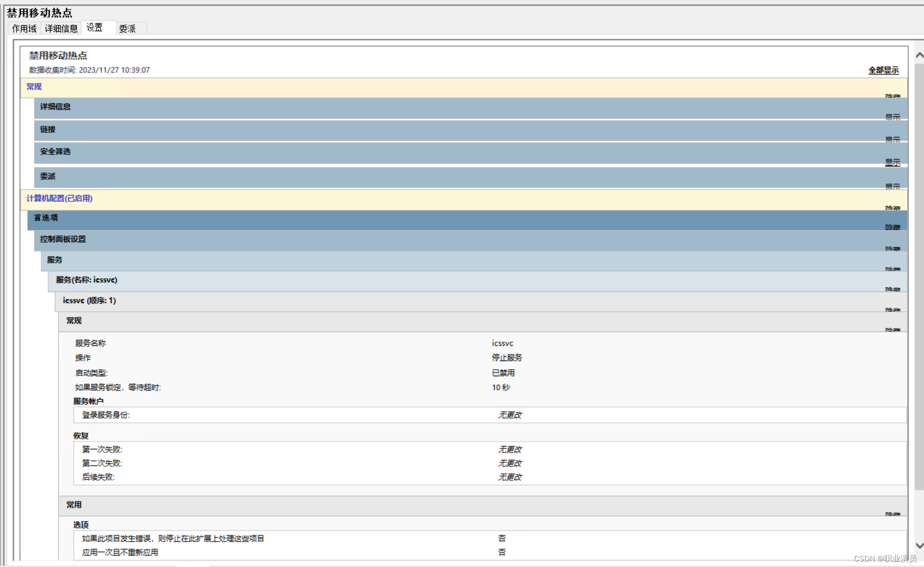This screenshot has height=567, width=924.
Task: Collapse the top 常规 yellow section header
Action: [x=34, y=86]
